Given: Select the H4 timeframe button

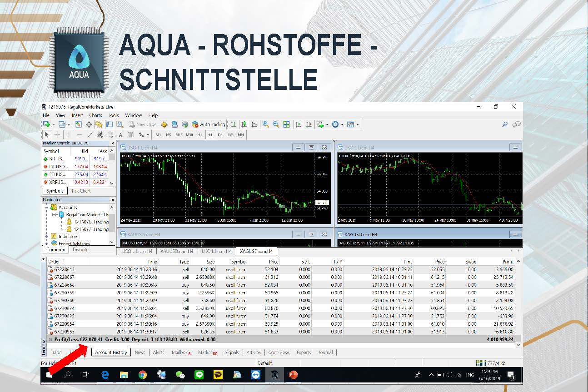Looking at the screenshot, I should (210, 134).
